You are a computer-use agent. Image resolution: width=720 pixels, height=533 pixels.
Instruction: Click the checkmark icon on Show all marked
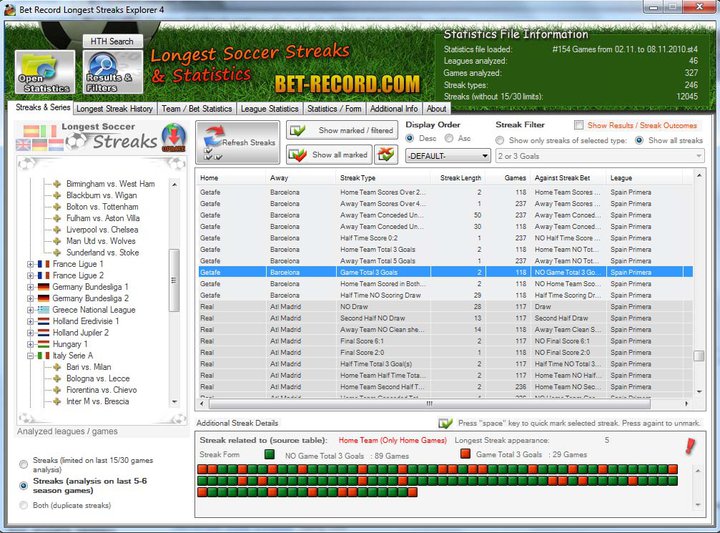298,155
